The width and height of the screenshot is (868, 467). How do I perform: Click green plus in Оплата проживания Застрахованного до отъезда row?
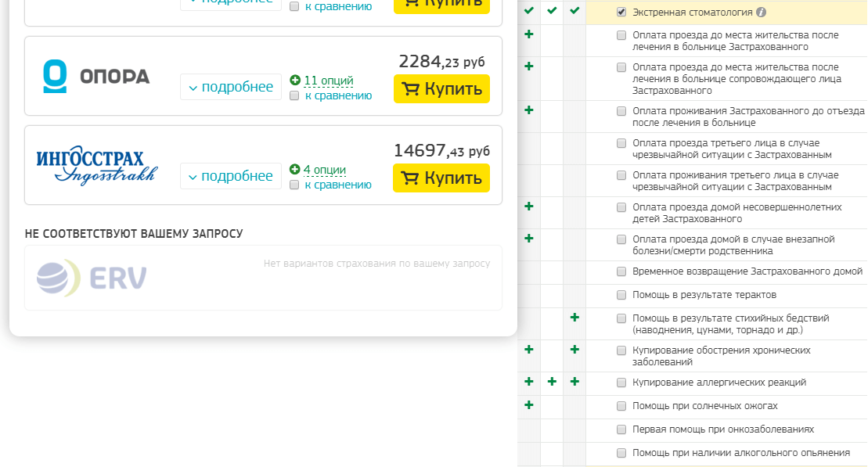tap(529, 110)
